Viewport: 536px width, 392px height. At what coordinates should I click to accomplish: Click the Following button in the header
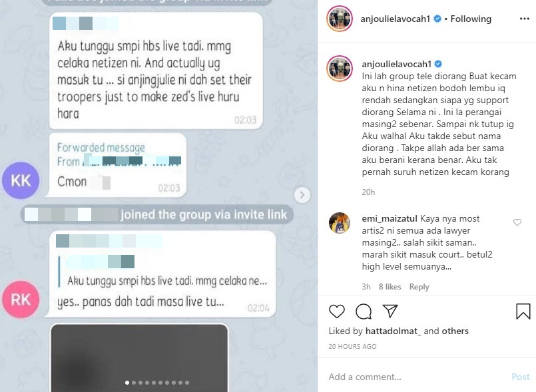coord(471,19)
